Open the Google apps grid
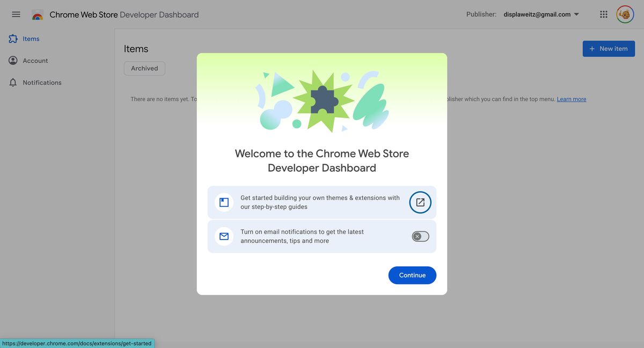Image resolution: width=644 pixels, height=348 pixels. click(x=603, y=14)
